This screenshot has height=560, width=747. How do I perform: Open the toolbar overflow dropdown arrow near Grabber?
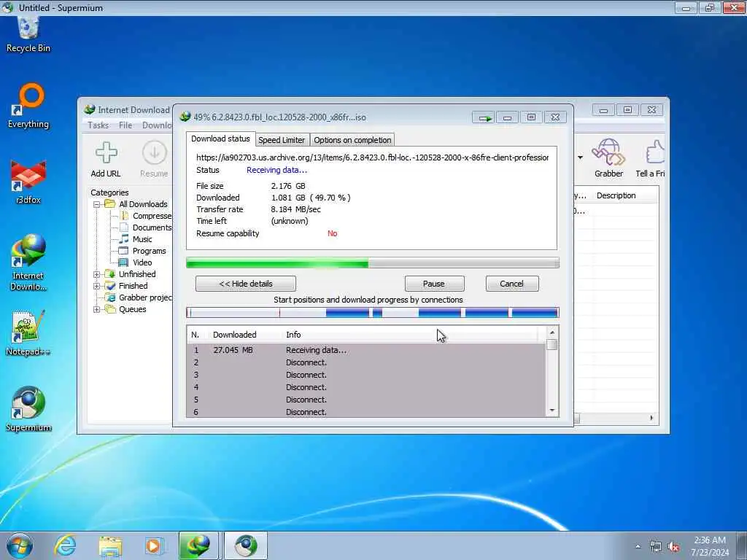pos(580,157)
